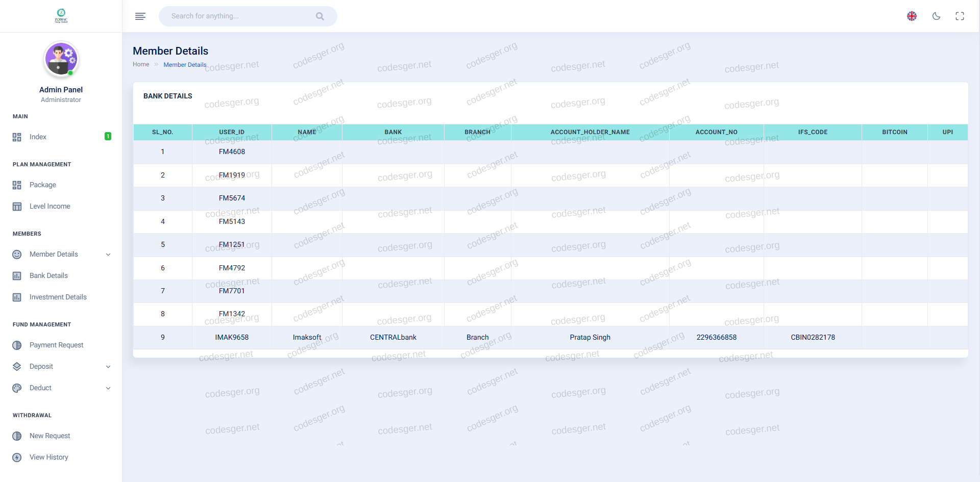This screenshot has height=482, width=980.
Task: Click the CENTRALbank cell
Action: (x=393, y=338)
